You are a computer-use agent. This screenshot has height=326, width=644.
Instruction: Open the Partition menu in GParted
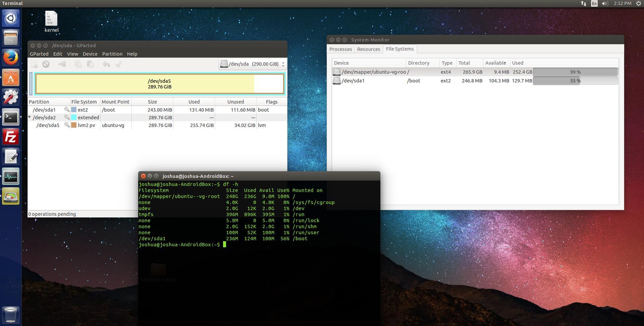pos(112,54)
